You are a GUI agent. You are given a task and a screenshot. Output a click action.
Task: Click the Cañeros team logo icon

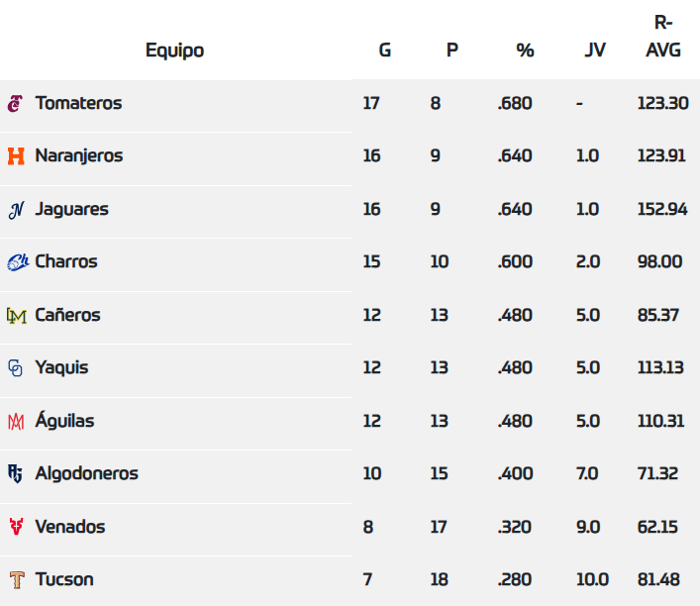(16, 316)
